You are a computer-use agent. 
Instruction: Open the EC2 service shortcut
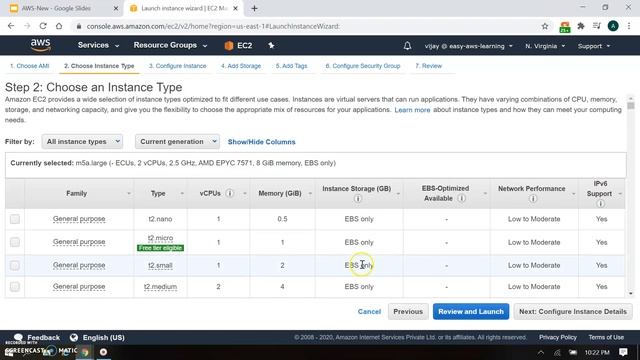pos(238,46)
